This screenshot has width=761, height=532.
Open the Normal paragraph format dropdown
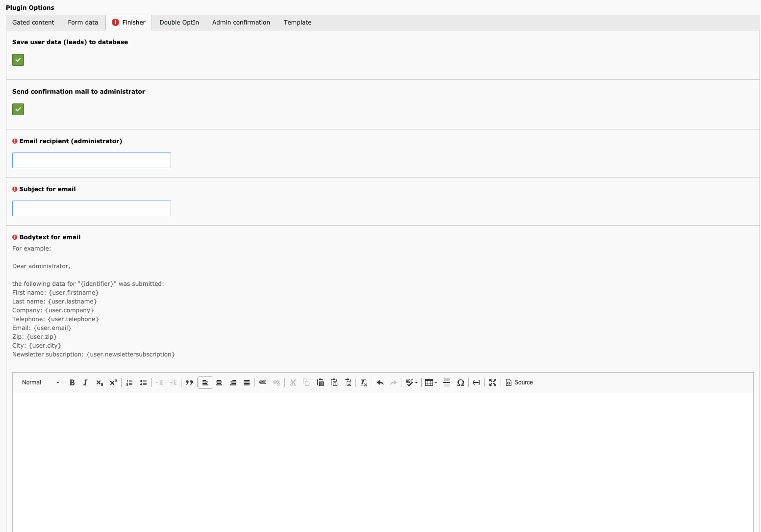pos(41,382)
